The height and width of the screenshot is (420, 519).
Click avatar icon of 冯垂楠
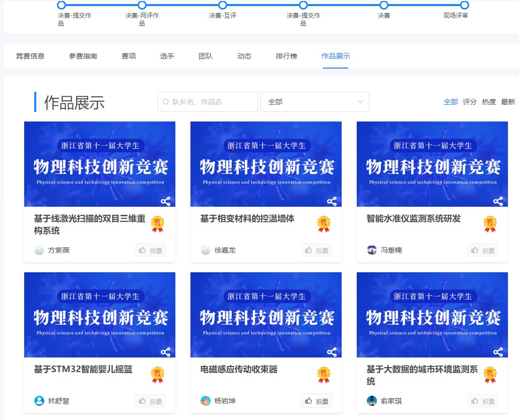(372, 250)
